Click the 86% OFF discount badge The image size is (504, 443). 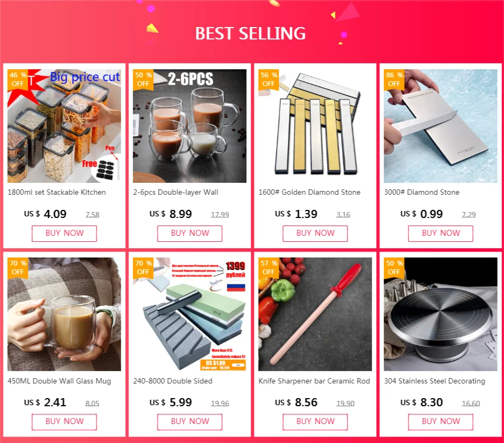click(x=394, y=80)
